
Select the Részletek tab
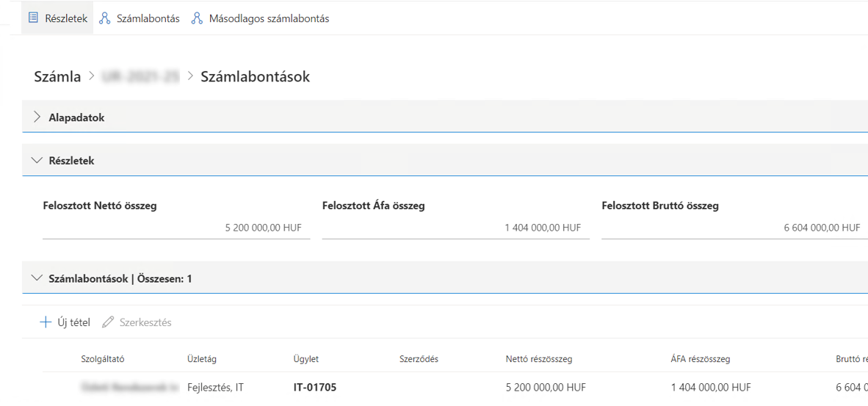click(x=65, y=18)
